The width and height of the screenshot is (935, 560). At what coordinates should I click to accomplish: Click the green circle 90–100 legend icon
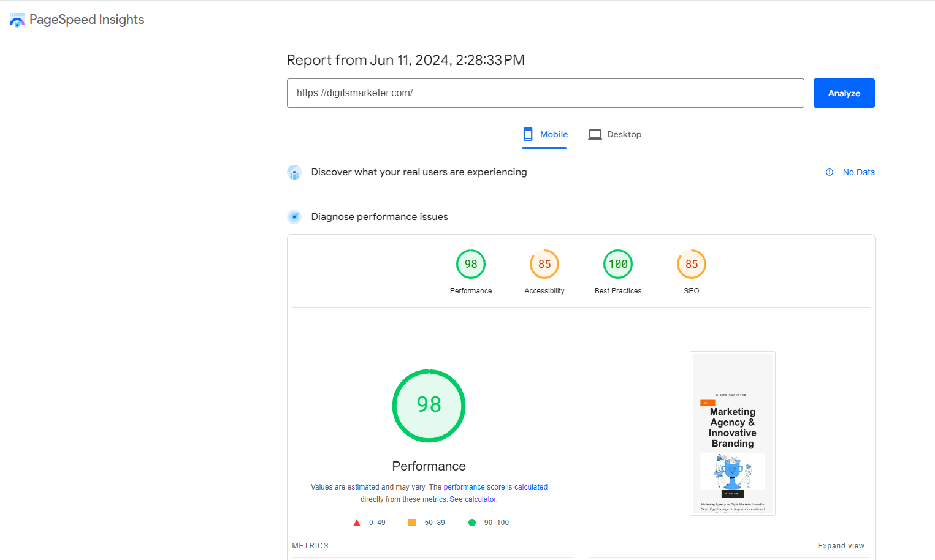tap(472, 523)
